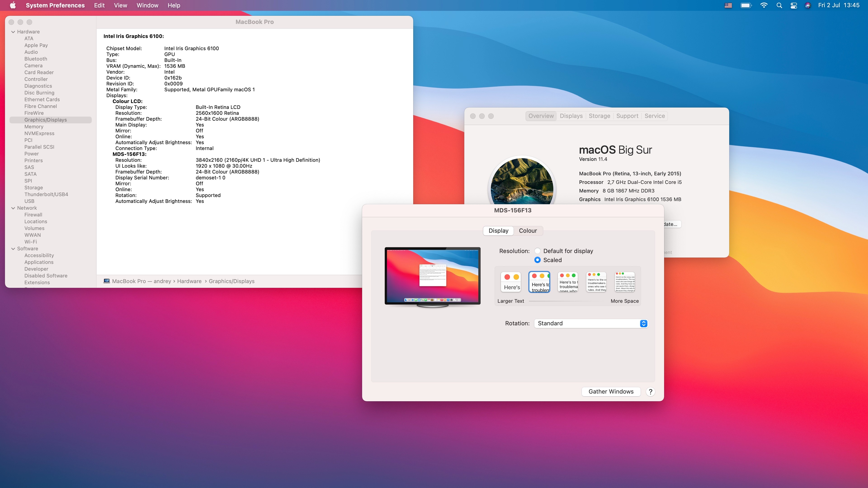This screenshot has height=488, width=868.
Task: Select Accessibility under Software
Action: [39, 255]
